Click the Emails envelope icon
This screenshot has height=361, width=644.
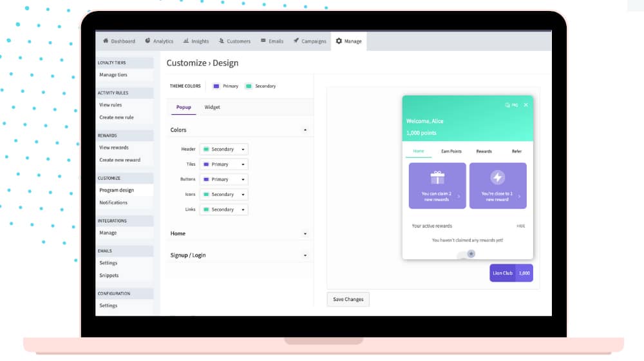263,41
